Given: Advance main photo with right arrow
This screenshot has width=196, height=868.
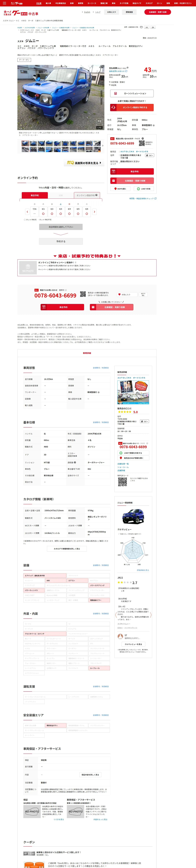Looking at the screenshot, I should [101, 97].
